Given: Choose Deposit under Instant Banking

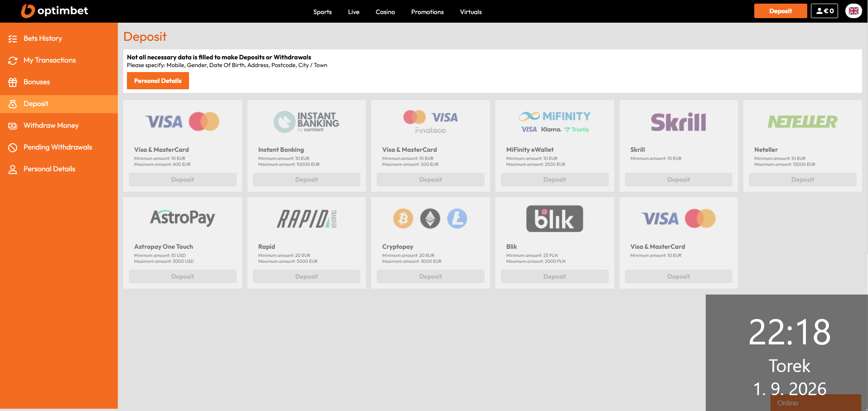Looking at the screenshot, I should (x=306, y=179).
